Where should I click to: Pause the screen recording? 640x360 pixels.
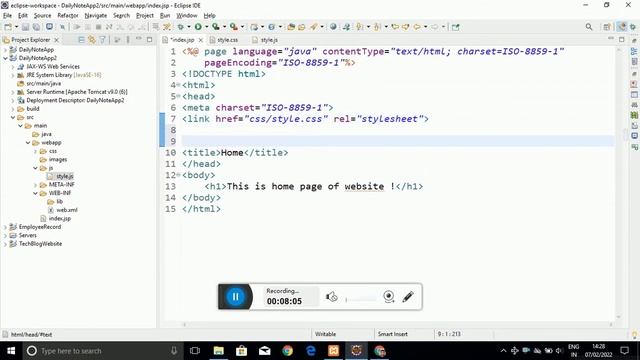tap(236, 297)
